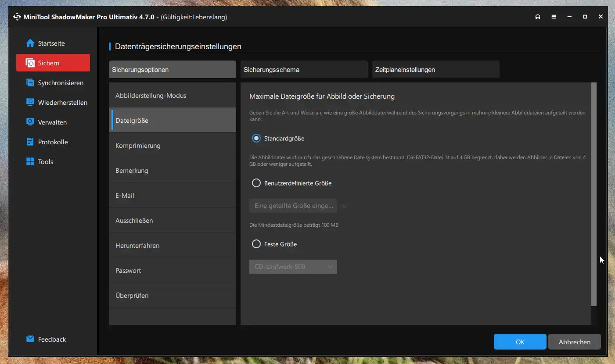The width and height of the screenshot is (615, 364).
Task: Close the ShadowMaker window
Action: pyautogui.click(x=601, y=17)
